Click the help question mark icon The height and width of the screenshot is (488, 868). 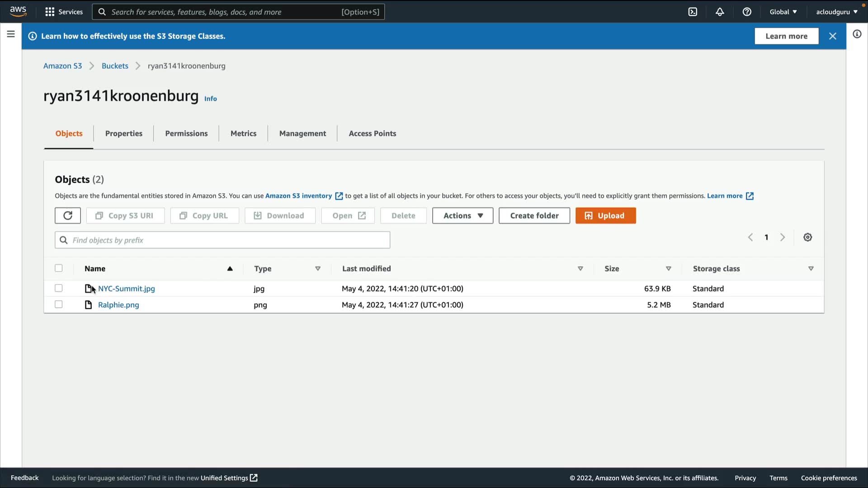(x=747, y=12)
